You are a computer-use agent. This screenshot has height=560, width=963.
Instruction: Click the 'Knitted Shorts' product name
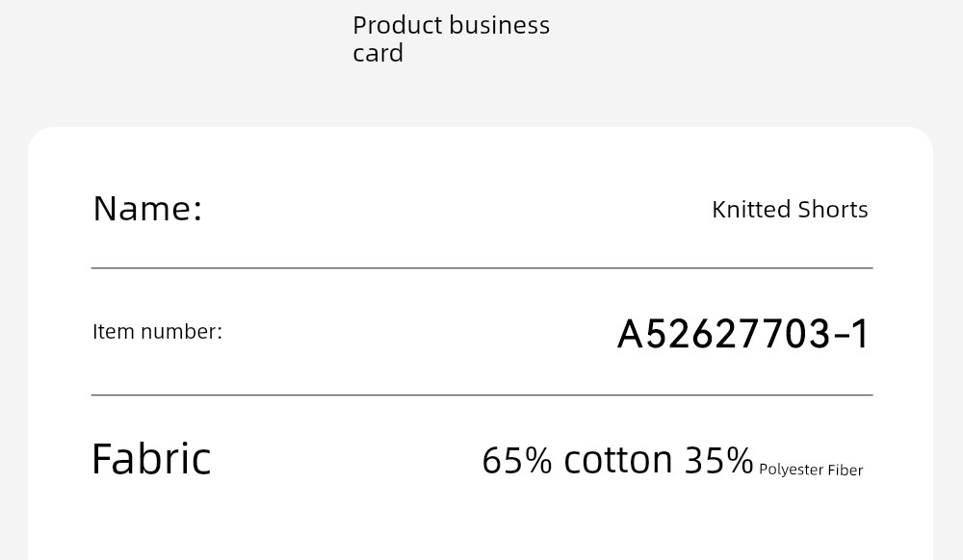click(790, 210)
